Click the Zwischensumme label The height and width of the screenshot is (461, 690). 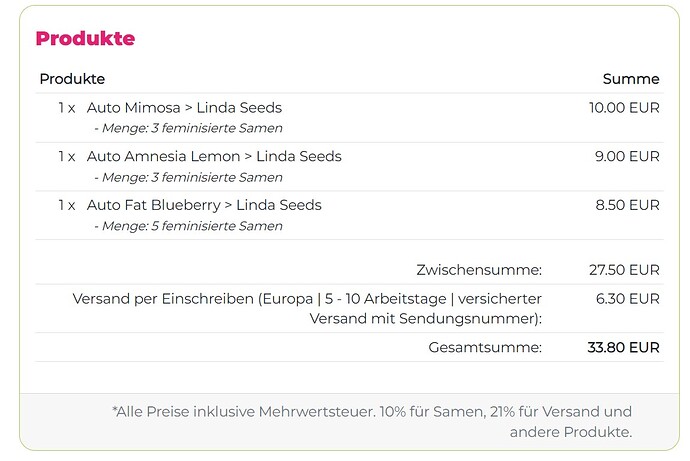pos(479,270)
